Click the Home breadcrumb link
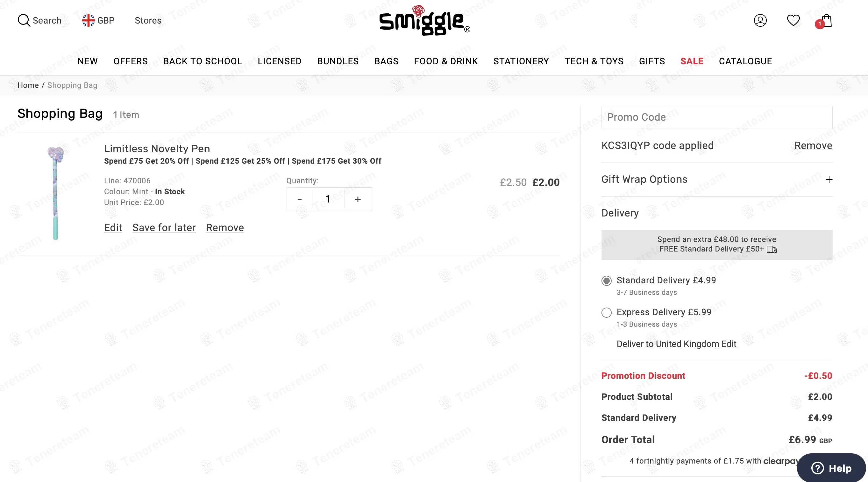 click(28, 85)
